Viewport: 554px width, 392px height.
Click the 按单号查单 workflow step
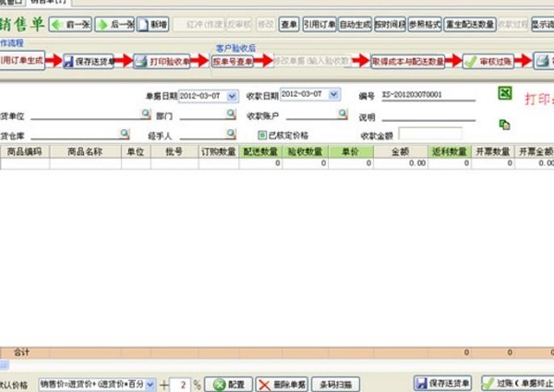(x=232, y=62)
